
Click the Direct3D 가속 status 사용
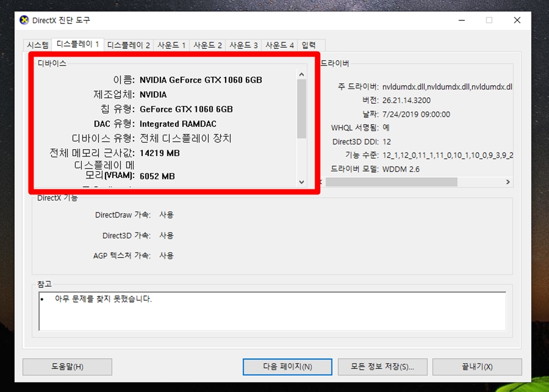[x=166, y=236]
